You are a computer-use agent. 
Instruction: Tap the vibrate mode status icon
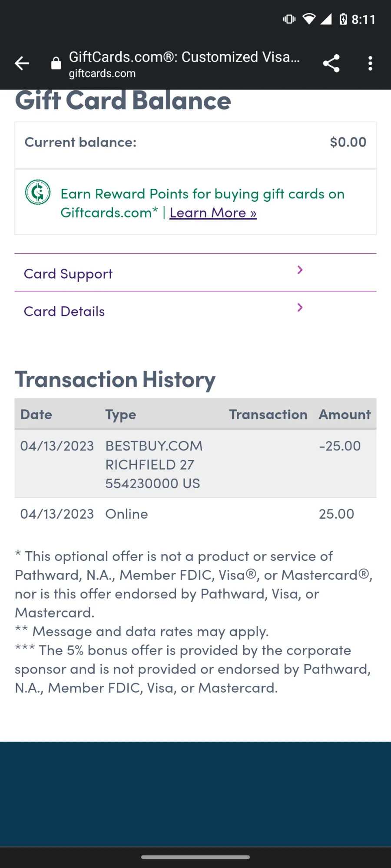click(x=289, y=19)
